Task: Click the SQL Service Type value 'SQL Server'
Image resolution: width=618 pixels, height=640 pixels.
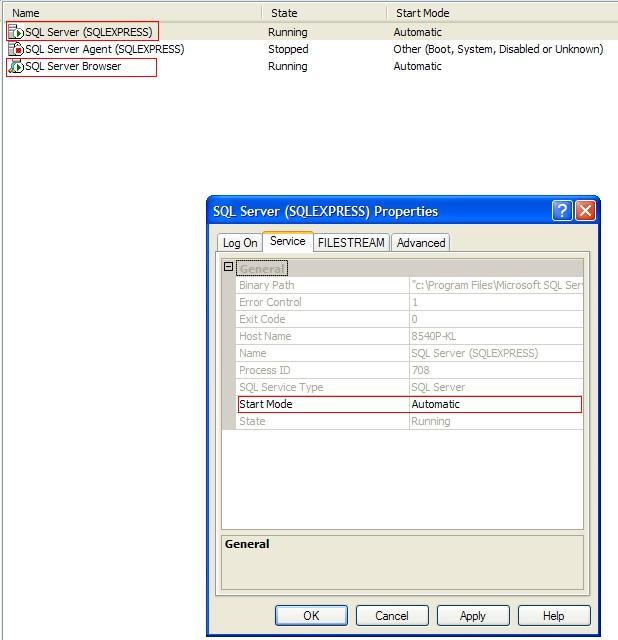Action: click(x=438, y=387)
